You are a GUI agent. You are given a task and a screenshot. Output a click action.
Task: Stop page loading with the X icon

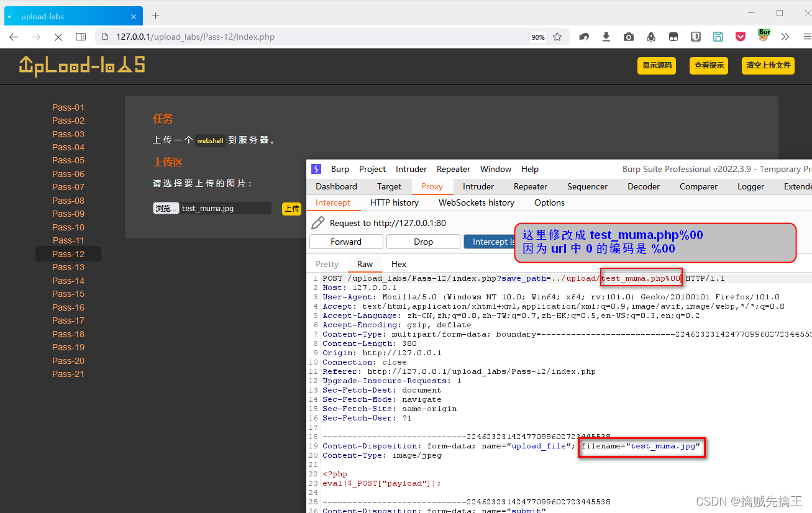click(58, 37)
